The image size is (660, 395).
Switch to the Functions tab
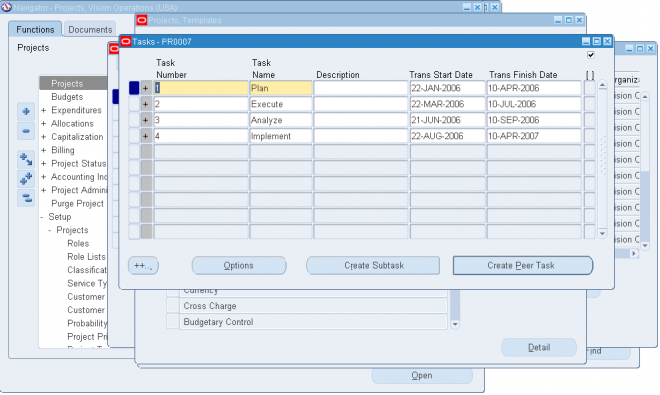pyautogui.click(x=35, y=29)
